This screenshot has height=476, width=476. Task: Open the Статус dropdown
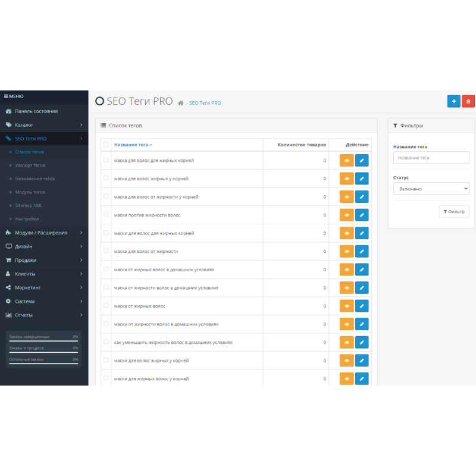[431, 189]
